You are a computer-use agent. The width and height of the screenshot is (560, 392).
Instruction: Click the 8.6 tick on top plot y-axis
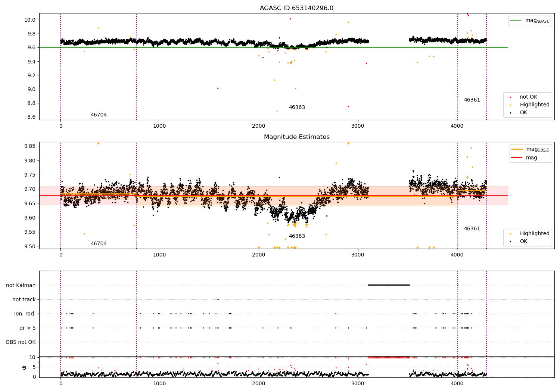point(32,117)
